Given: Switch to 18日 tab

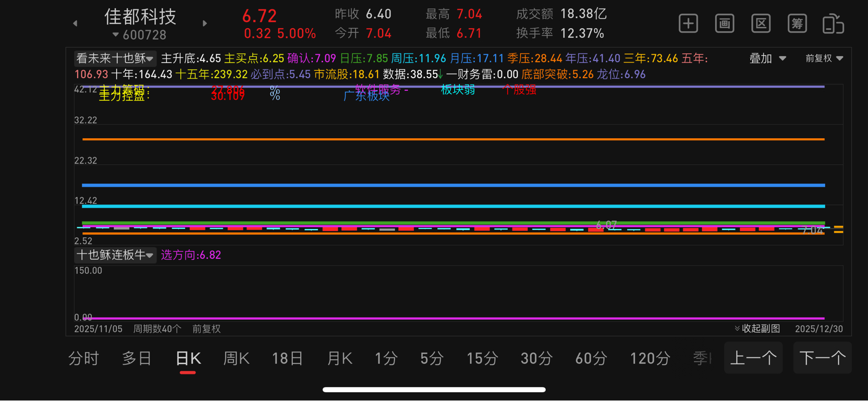Looking at the screenshot, I should point(288,359).
